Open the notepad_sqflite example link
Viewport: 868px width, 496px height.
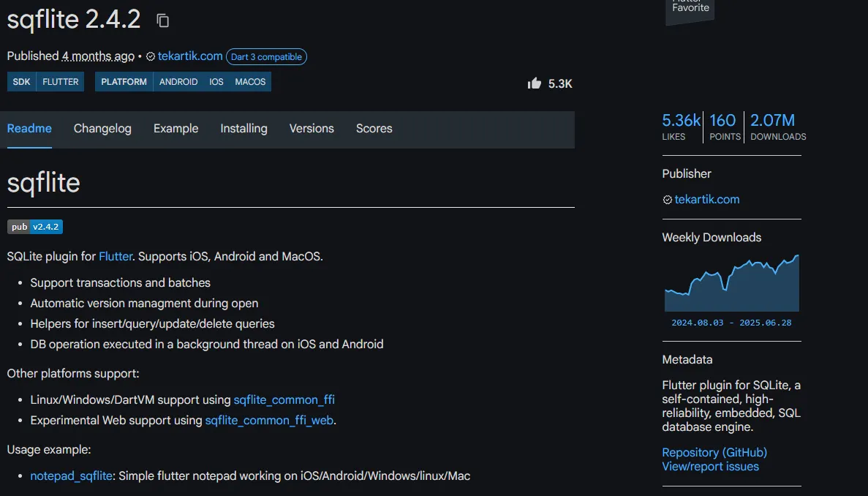pos(72,476)
